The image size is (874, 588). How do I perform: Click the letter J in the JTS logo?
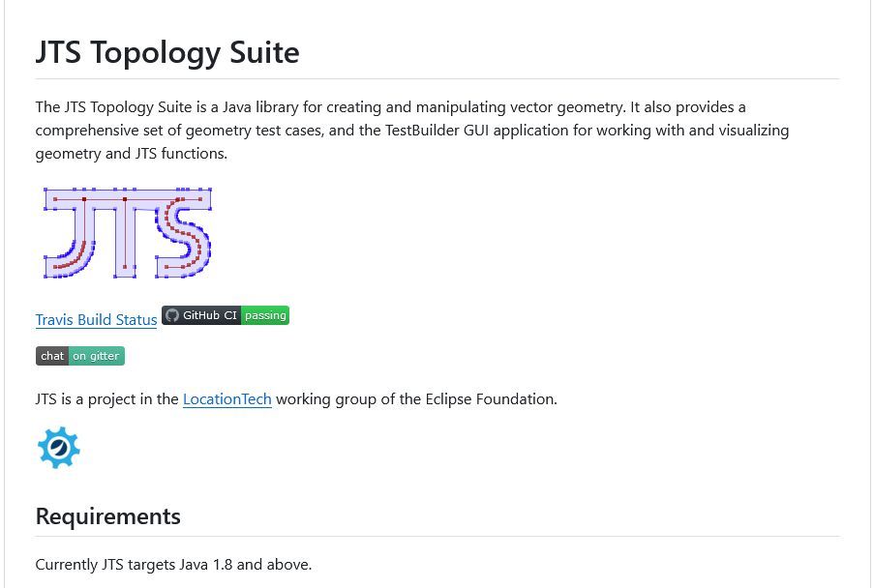[x=71, y=233]
